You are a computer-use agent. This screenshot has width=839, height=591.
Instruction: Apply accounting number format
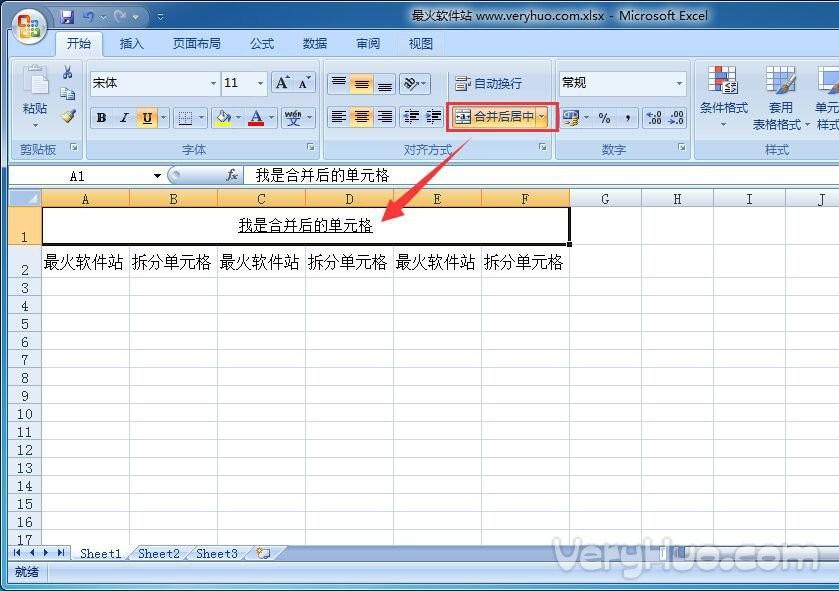(x=570, y=118)
